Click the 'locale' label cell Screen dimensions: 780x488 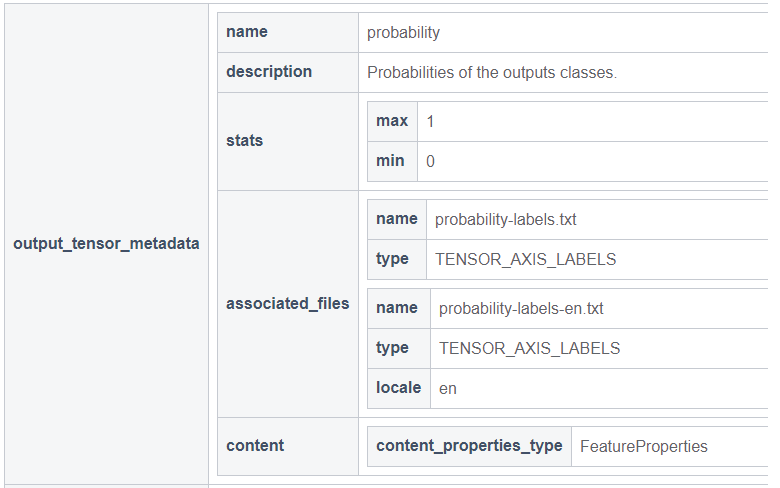pyautogui.click(x=399, y=388)
